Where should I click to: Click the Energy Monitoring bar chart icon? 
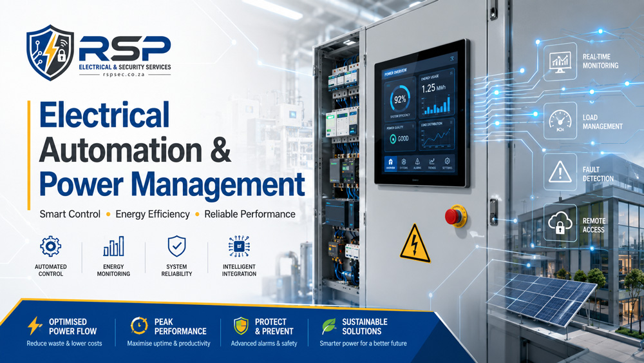click(x=113, y=246)
